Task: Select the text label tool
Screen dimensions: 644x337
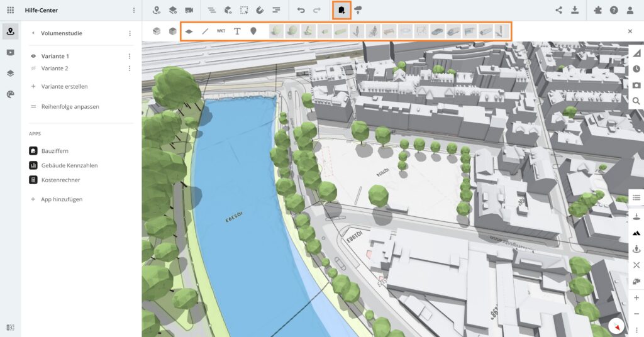Action: coord(237,31)
